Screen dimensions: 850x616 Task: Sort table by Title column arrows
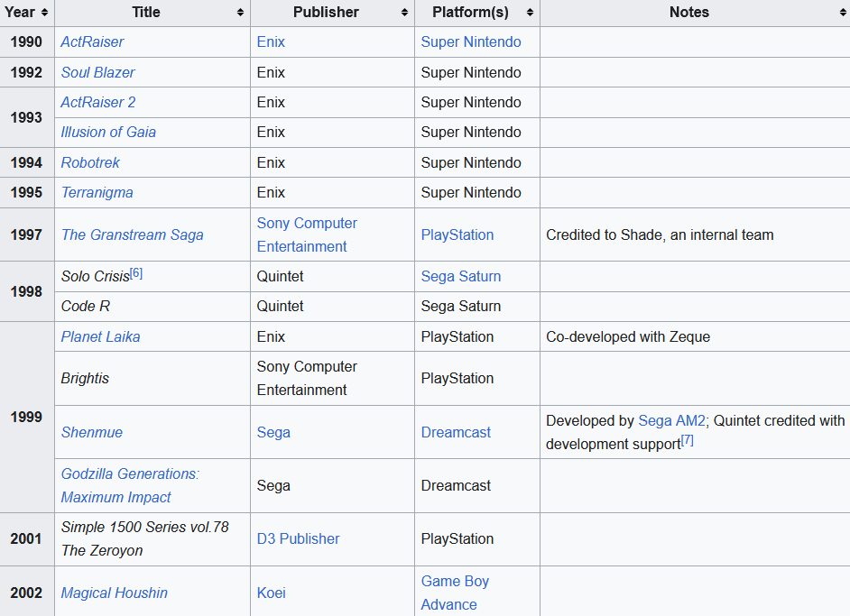[240, 13]
